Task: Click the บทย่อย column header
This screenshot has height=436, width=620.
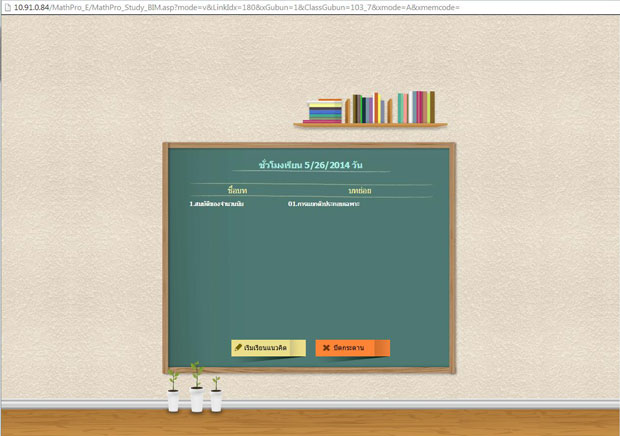Action: [x=359, y=189]
